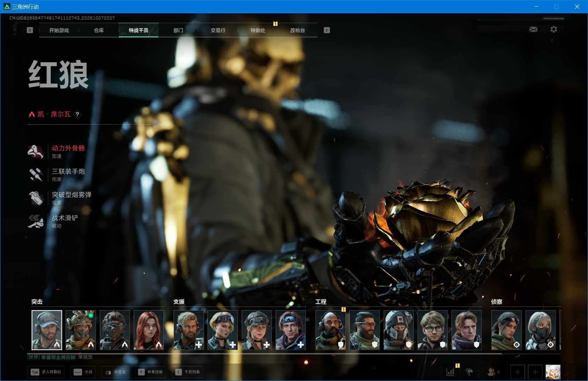Open the flags icon in bottom bar
The height and width of the screenshot is (381, 588).
pyautogui.click(x=469, y=372)
